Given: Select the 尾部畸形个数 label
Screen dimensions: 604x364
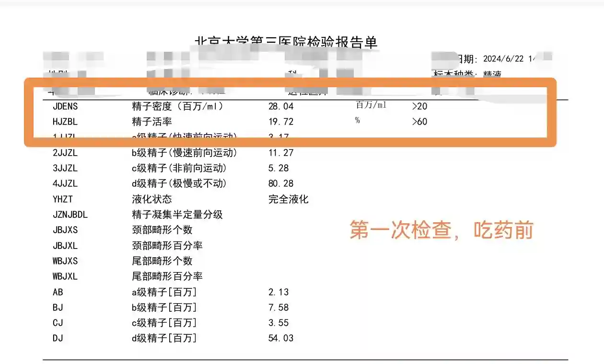Looking at the screenshot, I should 162,261.
